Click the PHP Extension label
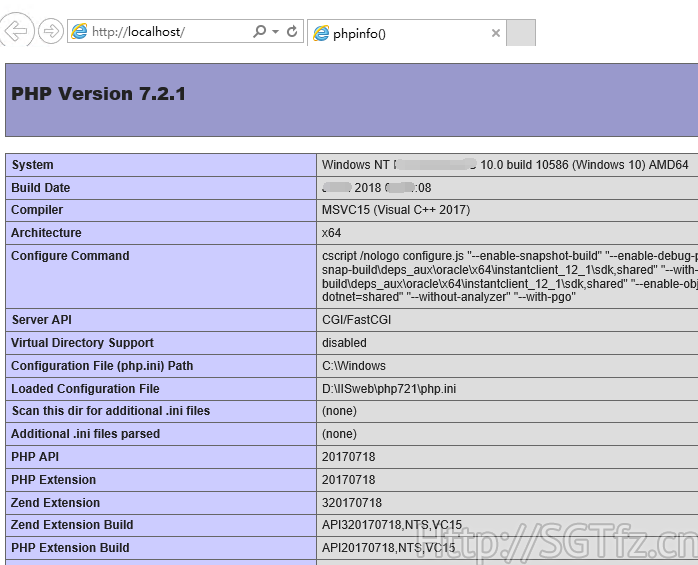Image resolution: width=698 pixels, height=565 pixels. [53, 480]
